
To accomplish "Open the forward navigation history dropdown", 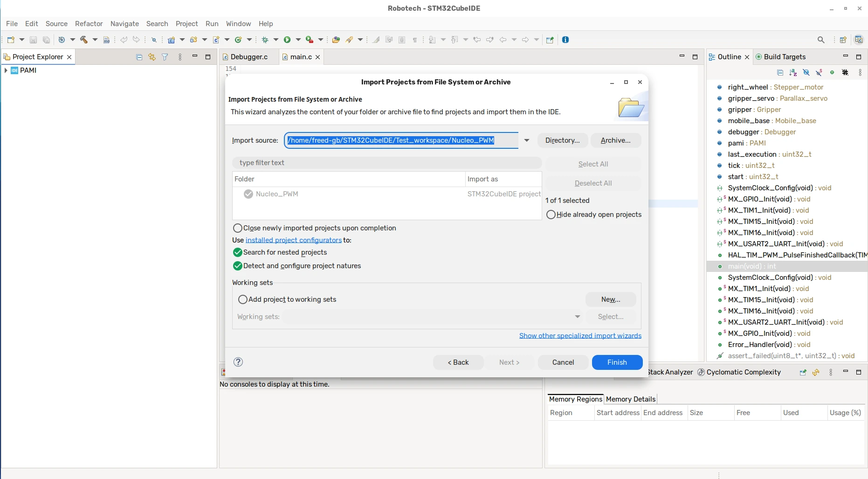I will pyautogui.click(x=536, y=40).
